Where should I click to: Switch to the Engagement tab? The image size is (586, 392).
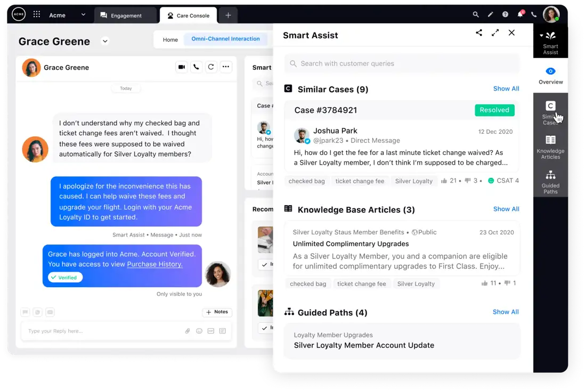click(x=126, y=15)
